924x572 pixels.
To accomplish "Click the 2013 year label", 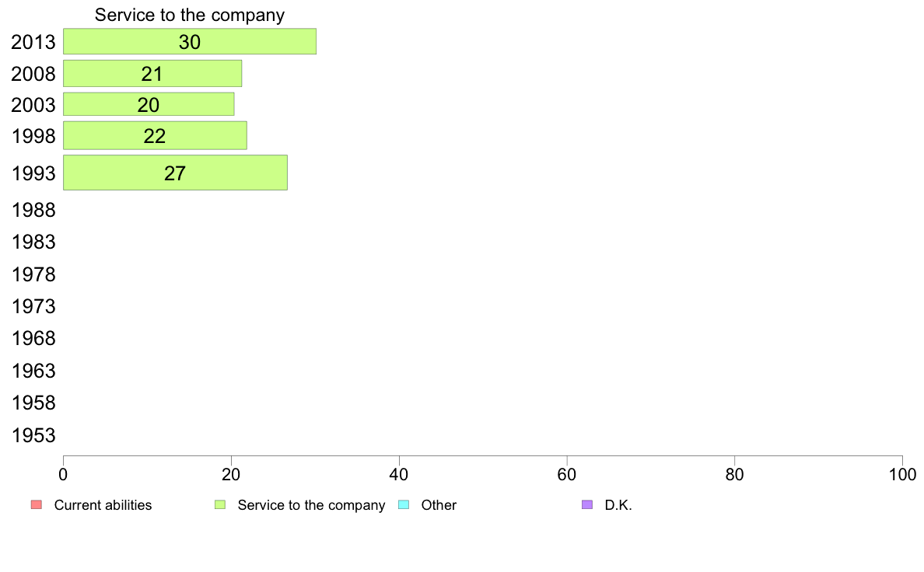I will click(33, 42).
